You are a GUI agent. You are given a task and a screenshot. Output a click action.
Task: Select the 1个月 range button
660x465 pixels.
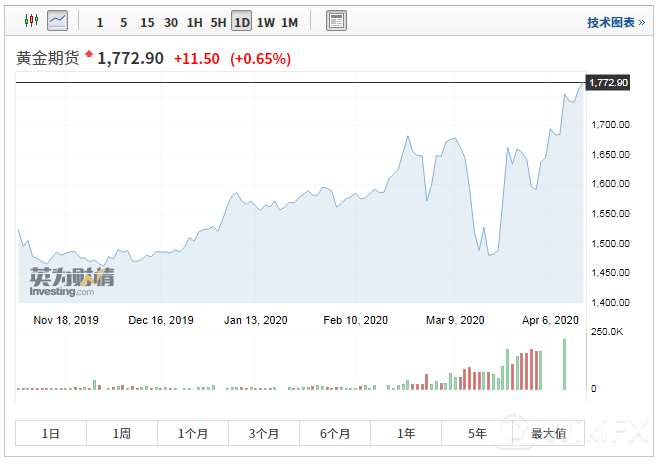(193, 433)
